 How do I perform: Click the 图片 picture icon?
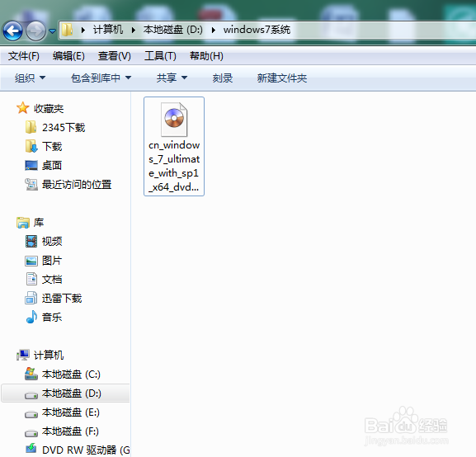tap(31, 261)
